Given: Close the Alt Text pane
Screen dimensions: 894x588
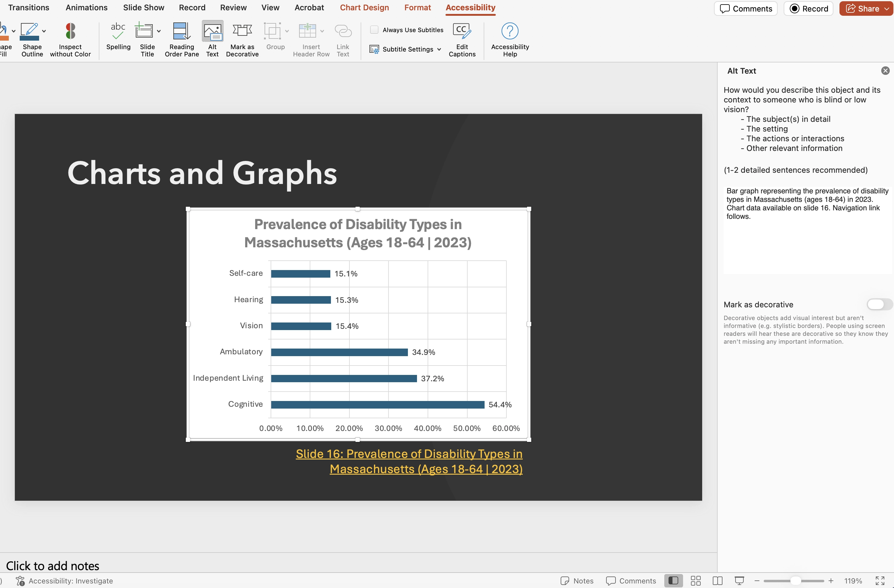Looking at the screenshot, I should click(x=885, y=71).
